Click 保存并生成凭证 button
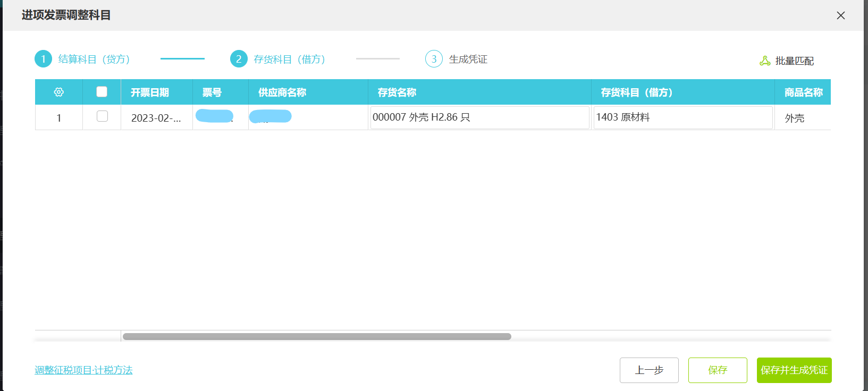868x391 pixels. 794,370
